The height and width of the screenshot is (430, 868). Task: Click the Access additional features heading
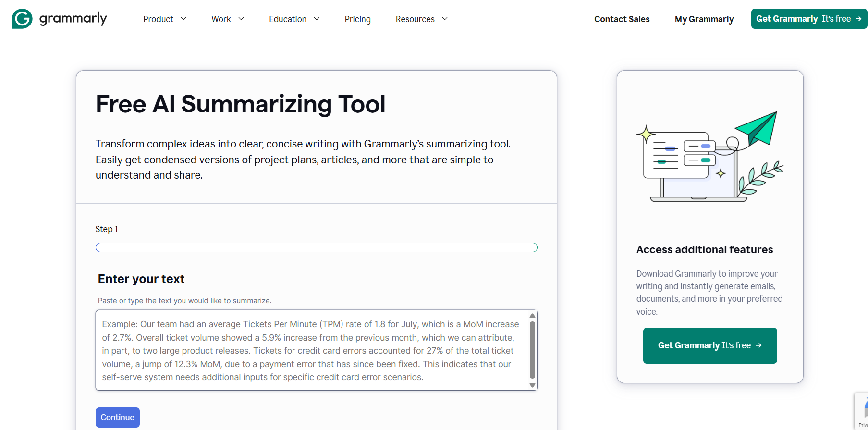click(x=705, y=249)
